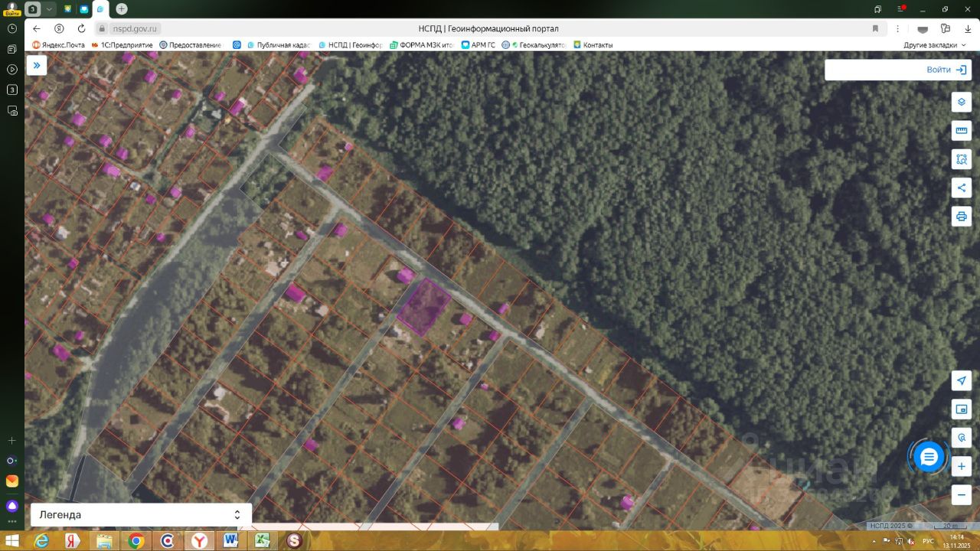
Task: Go back to the previous page
Action: (36, 28)
